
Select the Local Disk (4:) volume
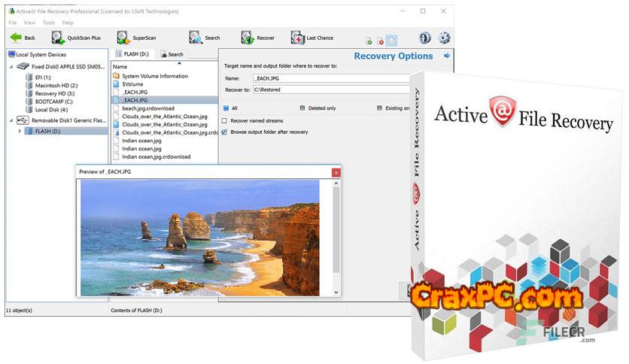tap(51, 110)
